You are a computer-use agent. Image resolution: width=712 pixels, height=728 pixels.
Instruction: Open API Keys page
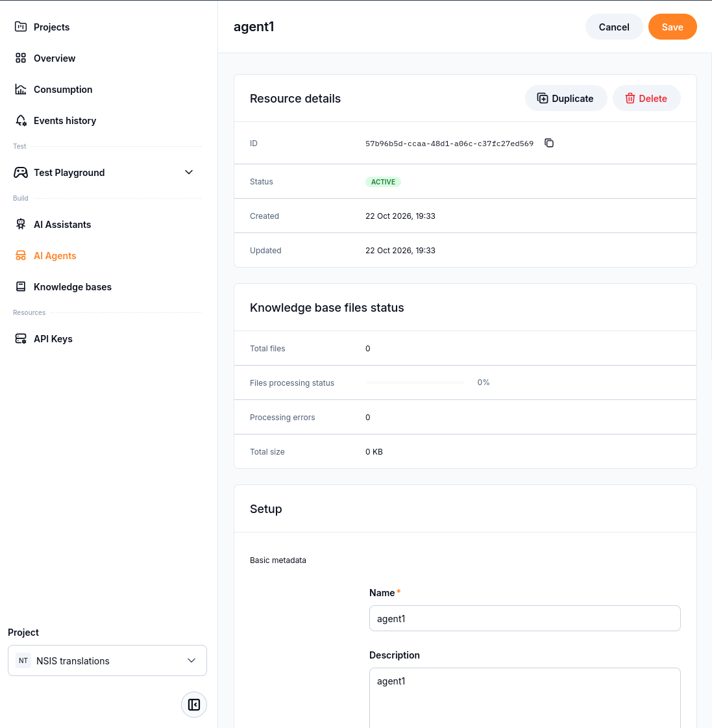[53, 339]
